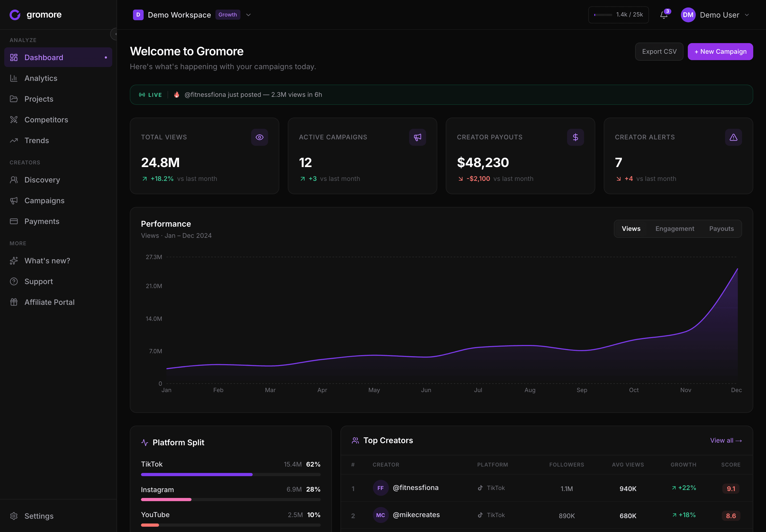
Task: Click the 8.6 score badge
Action: click(x=731, y=516)
